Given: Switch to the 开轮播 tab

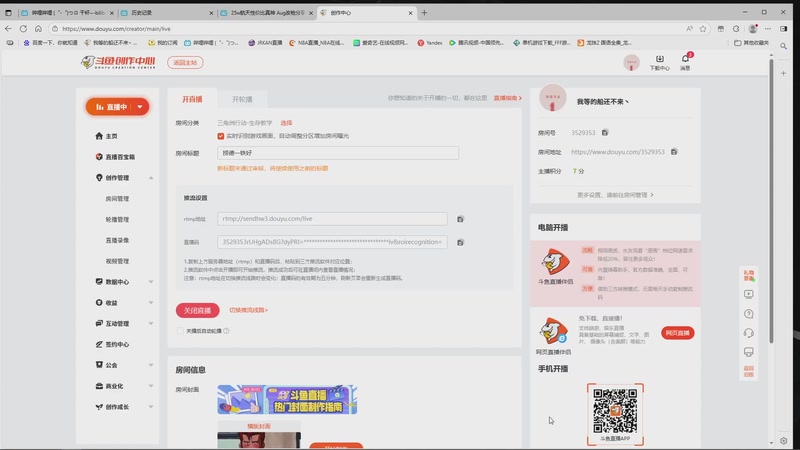Looking at the screenshot, I should pos(242,99).
